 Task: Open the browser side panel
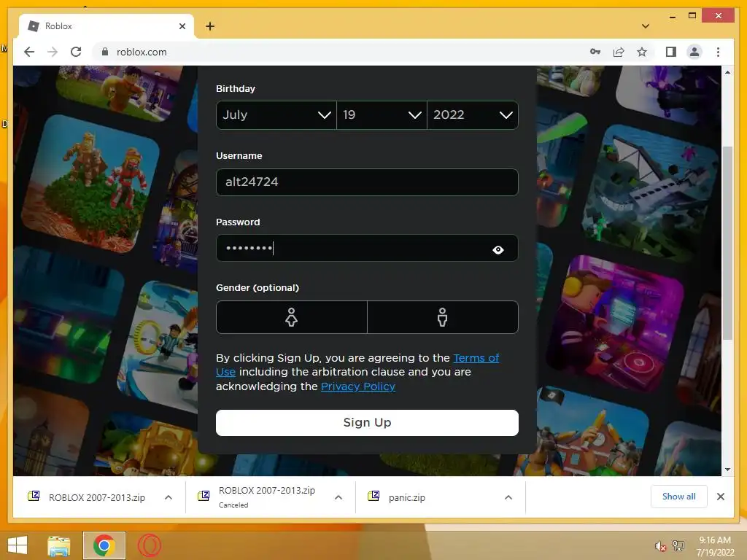tap(671, 52)
